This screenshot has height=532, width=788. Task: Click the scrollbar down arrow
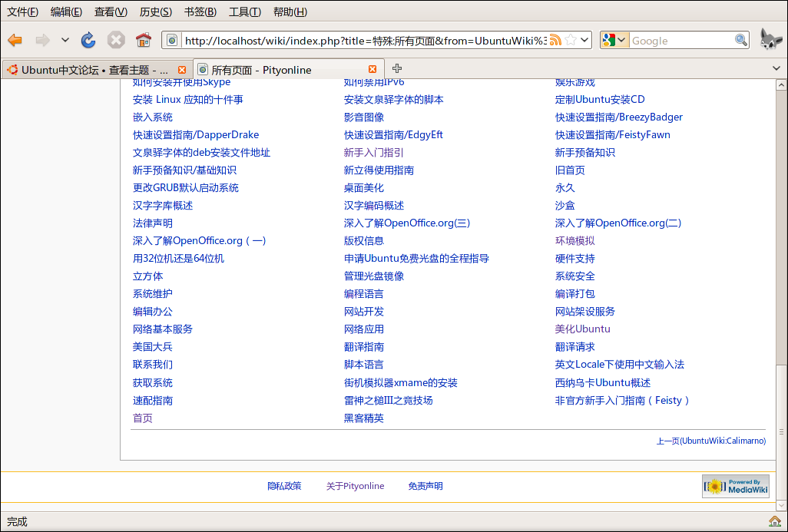pyautogui.click(x=781, y=505)
